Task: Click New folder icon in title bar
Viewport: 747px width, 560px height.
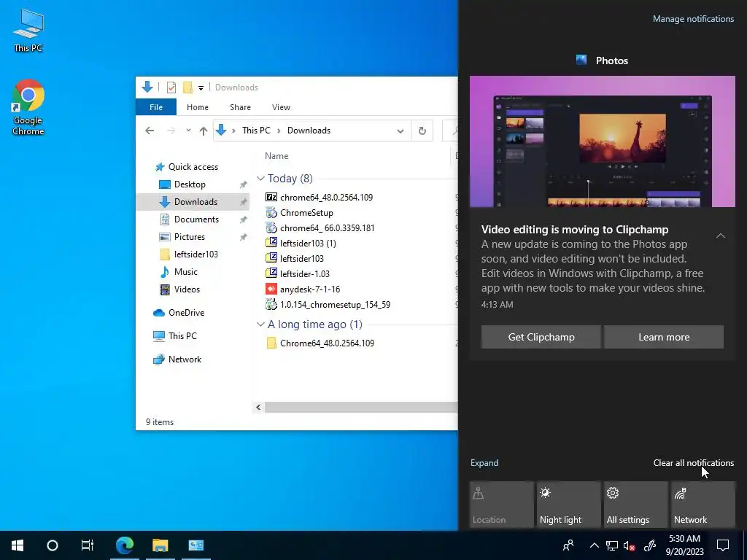Action: tap(187, 87)
